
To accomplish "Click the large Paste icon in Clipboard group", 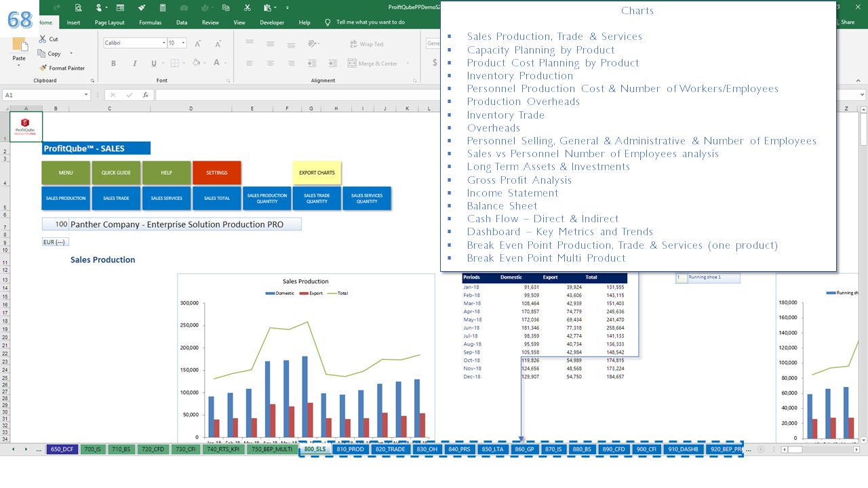I will pyautogui.click(x=19, y=45).
